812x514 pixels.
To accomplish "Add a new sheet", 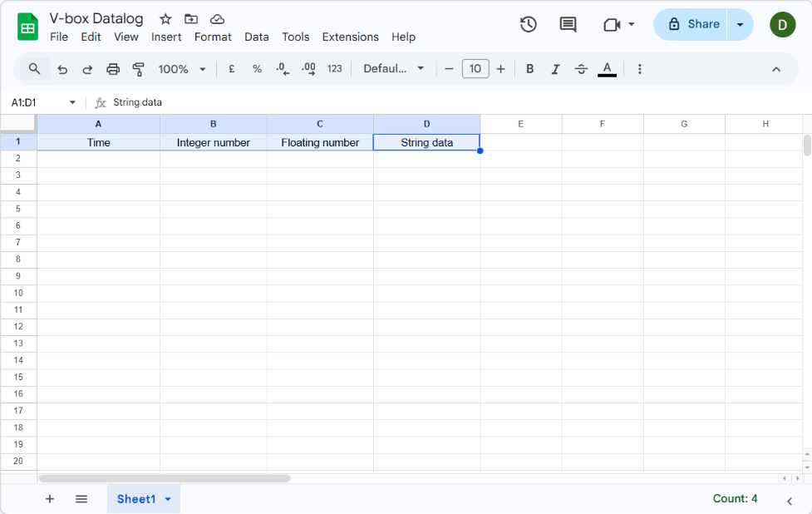I will coord(49,499).
